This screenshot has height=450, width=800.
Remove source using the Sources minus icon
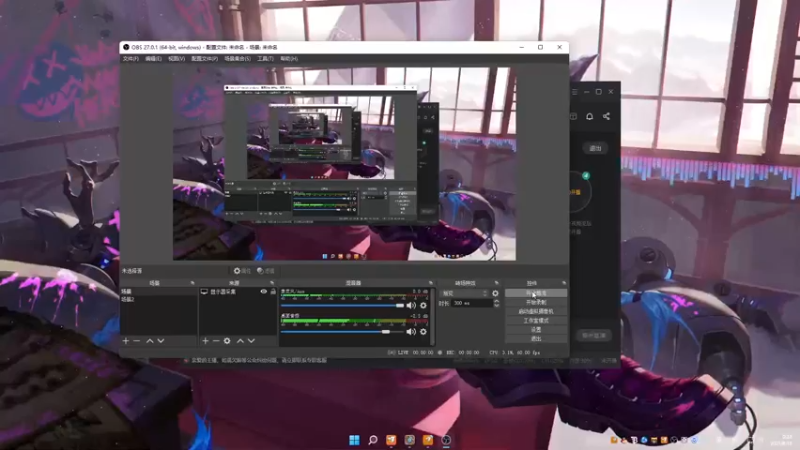click(x=216, y=340)
